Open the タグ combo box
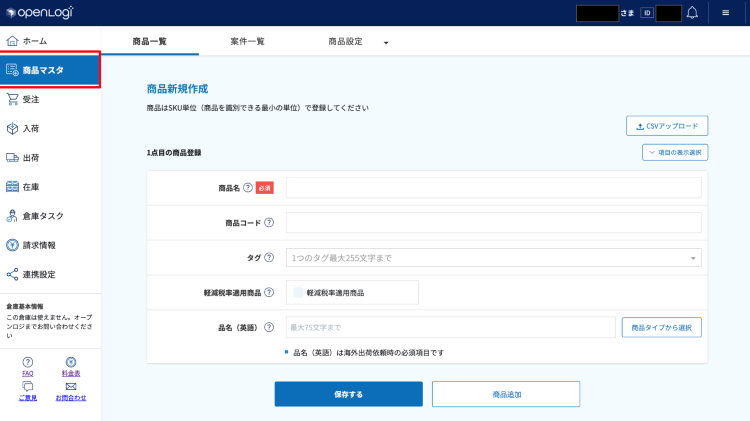 494,258
